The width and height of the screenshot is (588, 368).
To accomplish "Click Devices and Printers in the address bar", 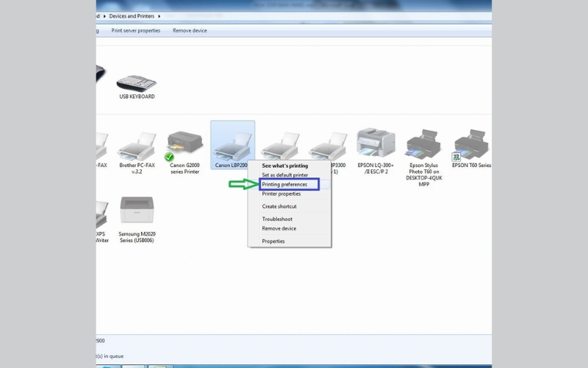I will (x=132, y=16).
